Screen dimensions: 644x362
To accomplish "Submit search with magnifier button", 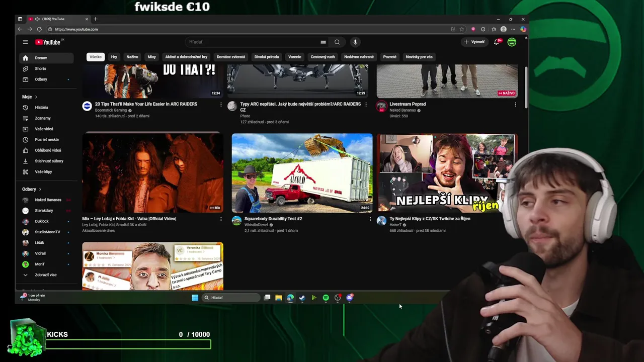I will coord(337,42).
